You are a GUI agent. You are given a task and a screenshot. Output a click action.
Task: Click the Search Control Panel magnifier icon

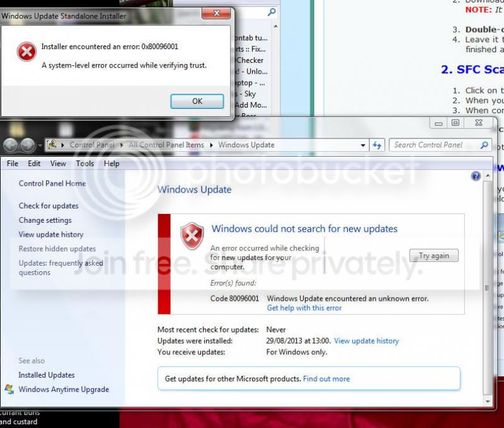[x=484, y=145]
